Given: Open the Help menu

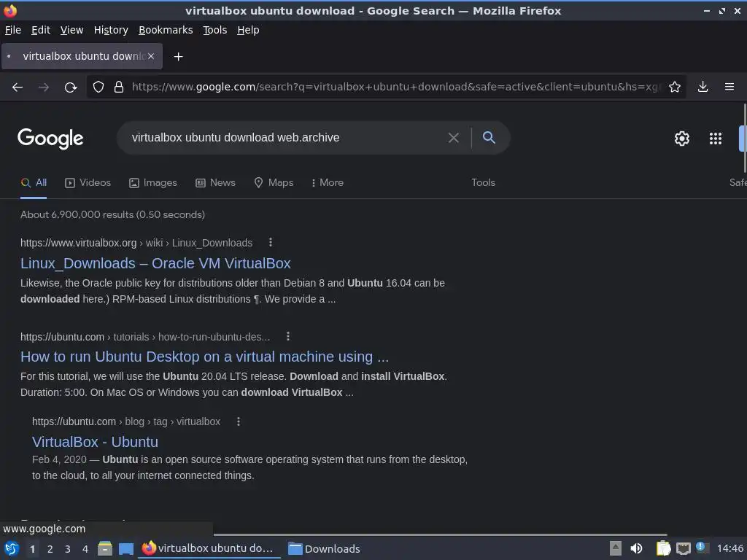Looking at the screenshot, I should point(248,30).
